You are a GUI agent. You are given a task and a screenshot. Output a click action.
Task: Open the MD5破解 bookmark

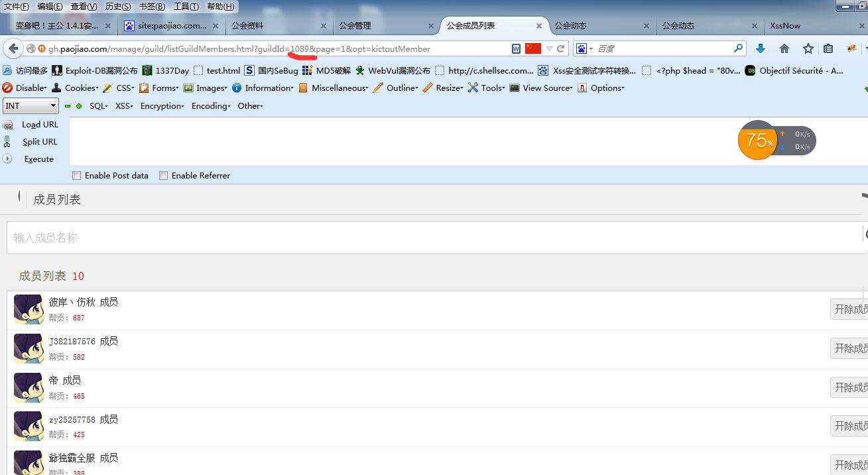(326, 70)
